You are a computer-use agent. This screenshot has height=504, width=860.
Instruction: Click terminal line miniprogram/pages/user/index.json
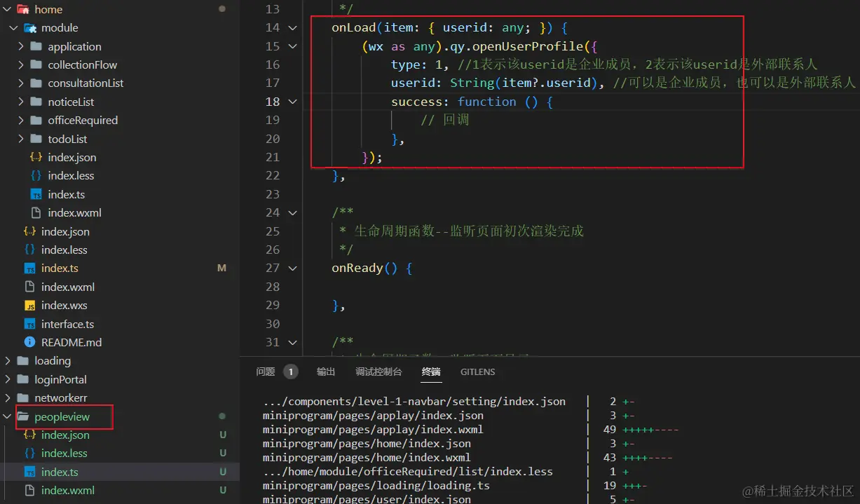(x=367, y=499)
